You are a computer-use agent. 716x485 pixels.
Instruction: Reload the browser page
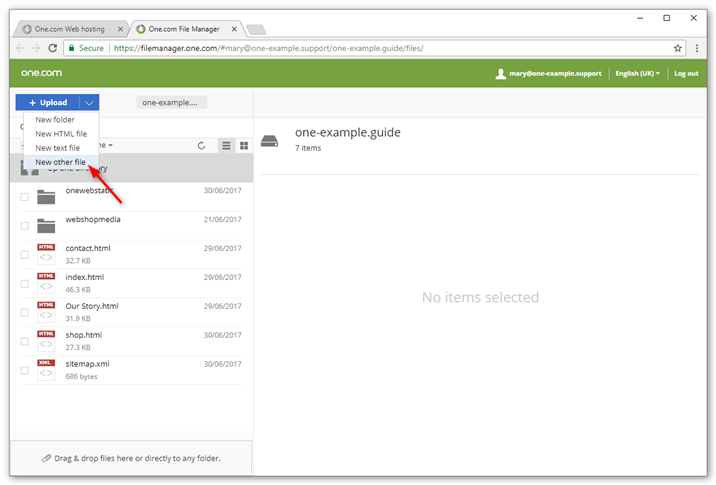[x=53, y=48]
